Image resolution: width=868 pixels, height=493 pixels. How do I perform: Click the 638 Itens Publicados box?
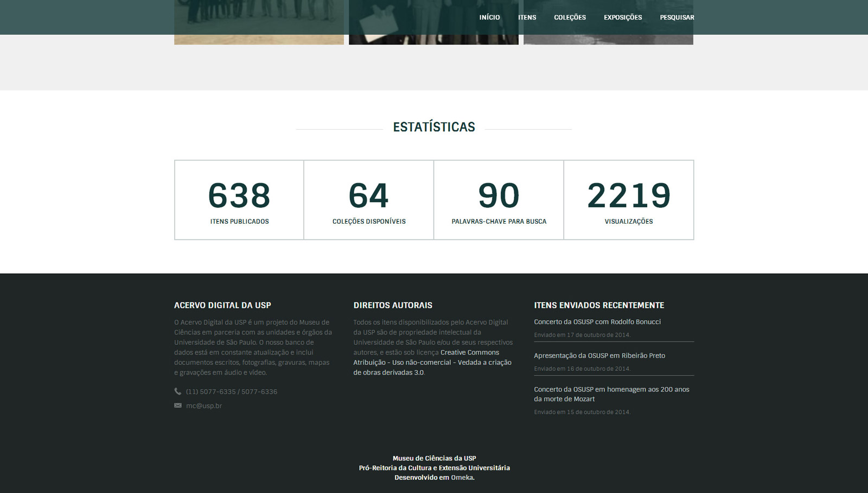tap(239, 200)
